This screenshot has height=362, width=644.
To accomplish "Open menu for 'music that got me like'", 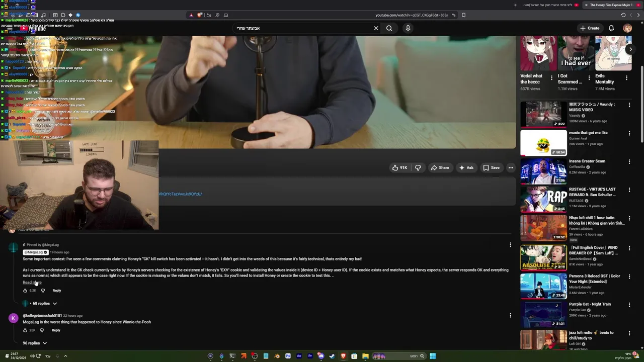I will pos(629,133).
